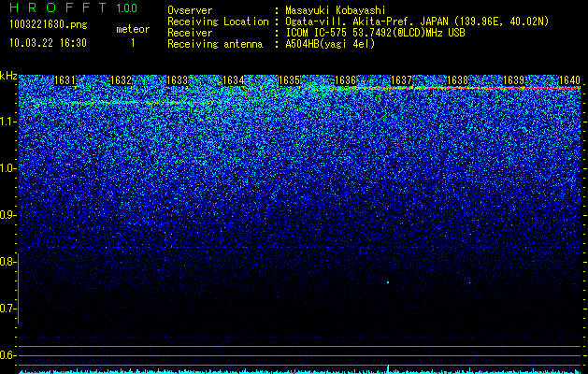Viewport: 588px width, 374px height.
Task: Click the kHz axis unit label
Action: click(8, 76)
